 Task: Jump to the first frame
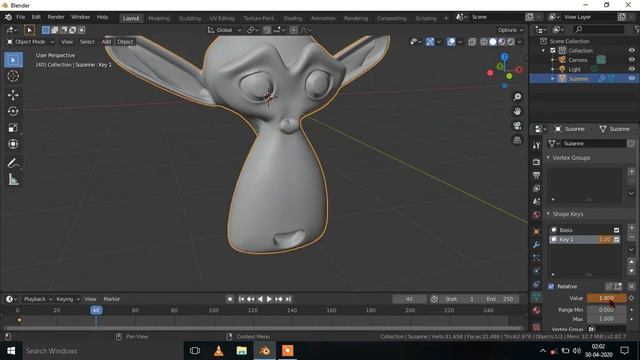(241, 299)
